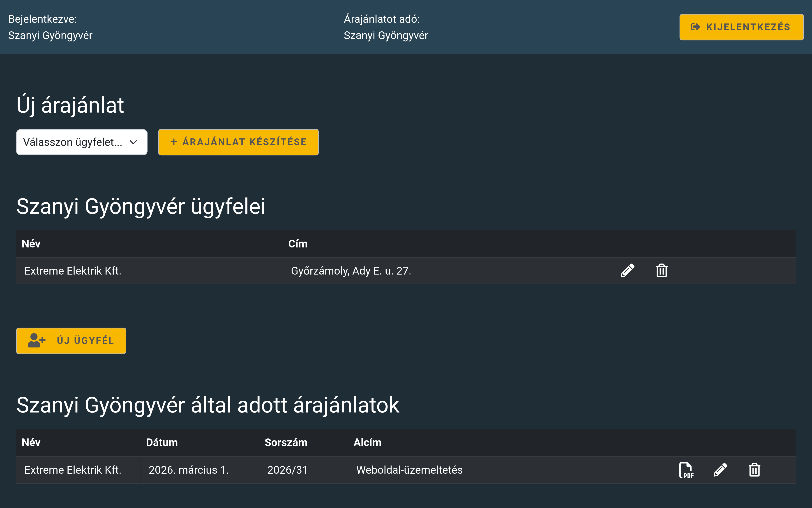This screenshot has height=508, width=812.
Task: Delete the Weboldal-üzemeltetés quote
Action: click(754, 470)
